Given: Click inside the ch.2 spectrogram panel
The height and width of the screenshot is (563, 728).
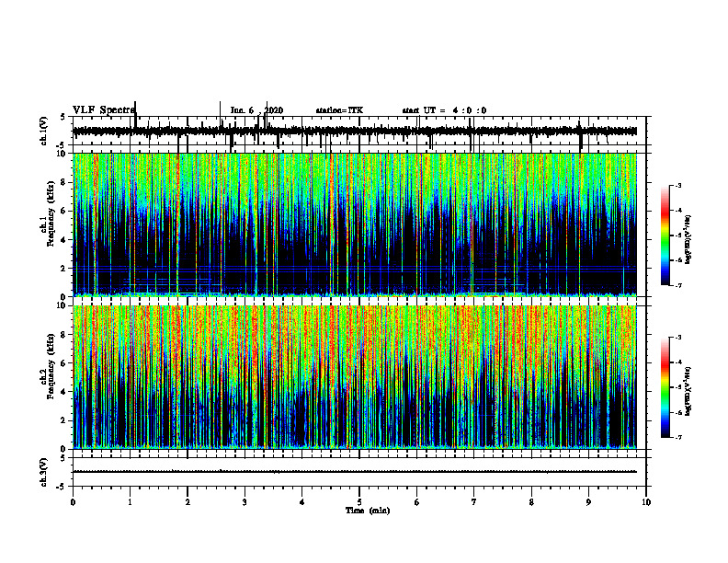Looking at the screenshot, I should [x=355, y=377].
